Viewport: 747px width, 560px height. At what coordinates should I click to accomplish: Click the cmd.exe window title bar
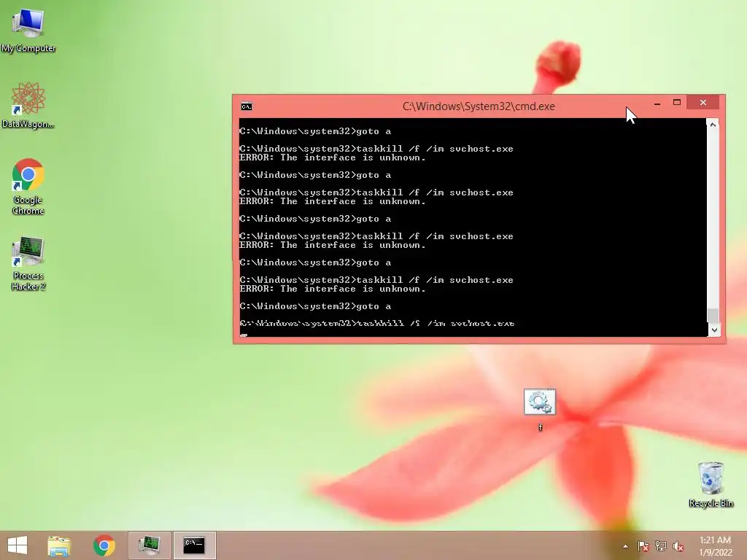point(479,106)
